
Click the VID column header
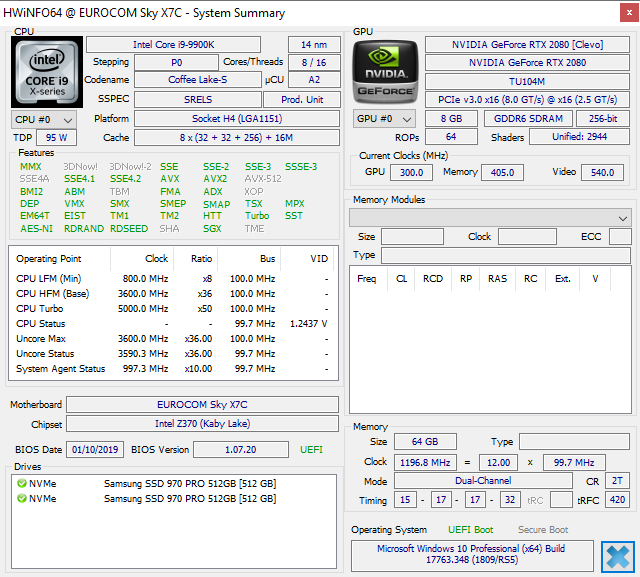[x=307, y=259]
